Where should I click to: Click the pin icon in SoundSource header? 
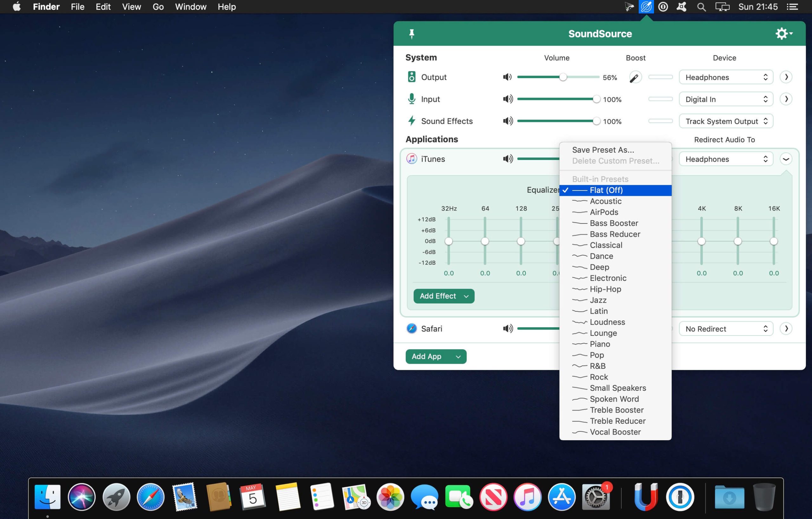click(412, 33)
